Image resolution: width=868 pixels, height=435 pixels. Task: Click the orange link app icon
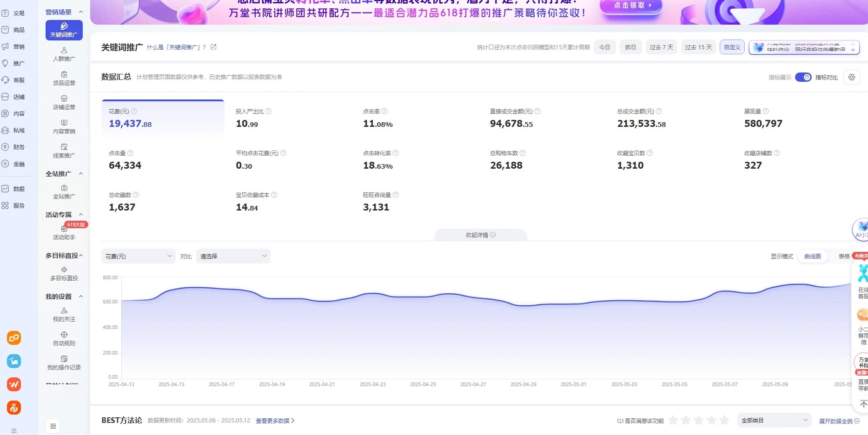coord(14,338)
